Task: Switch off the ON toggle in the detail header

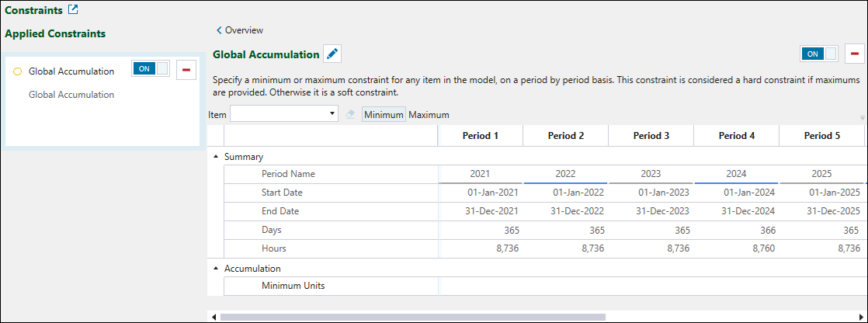Action: click(x=819, y=54)
